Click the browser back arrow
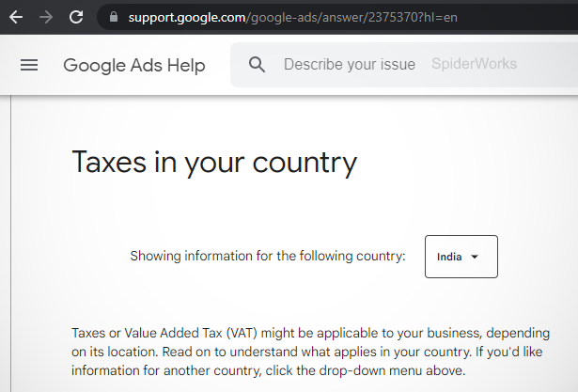The image size is (578, 392). click(16, 17)
